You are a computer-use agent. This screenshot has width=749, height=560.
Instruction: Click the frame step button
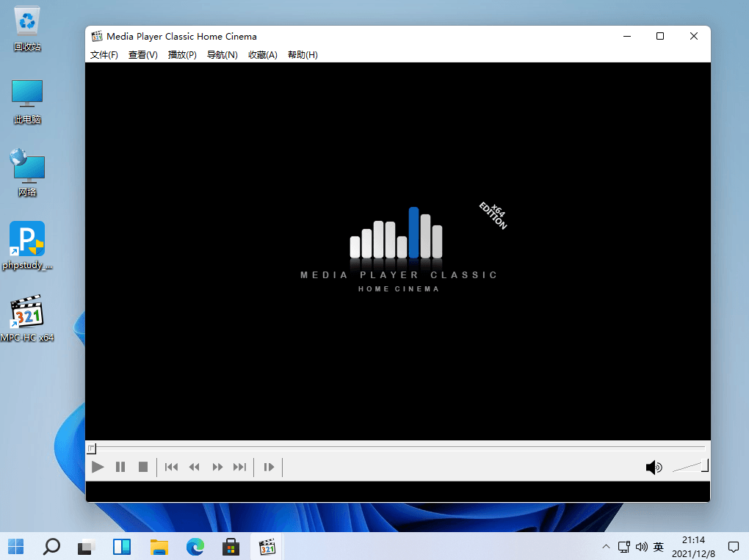click(x=269, y=467)
